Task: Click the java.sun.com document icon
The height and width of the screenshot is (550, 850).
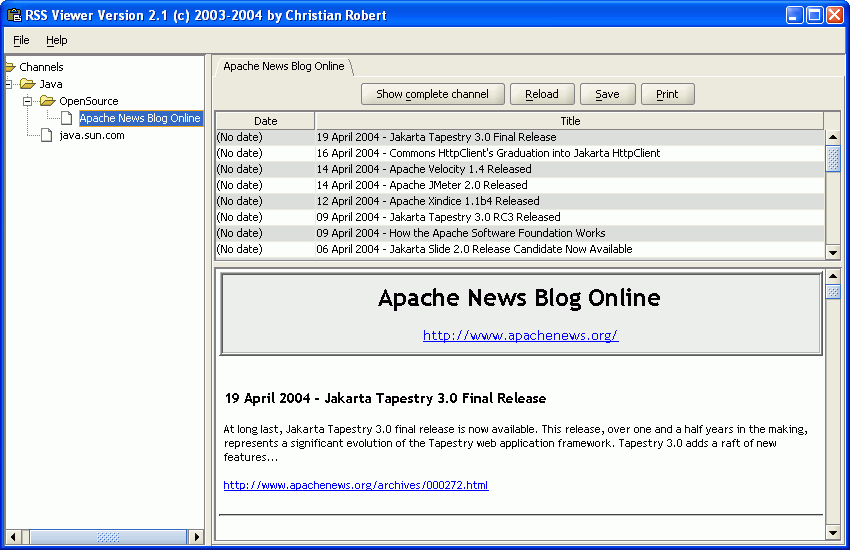Action: (x=47, y=135)
